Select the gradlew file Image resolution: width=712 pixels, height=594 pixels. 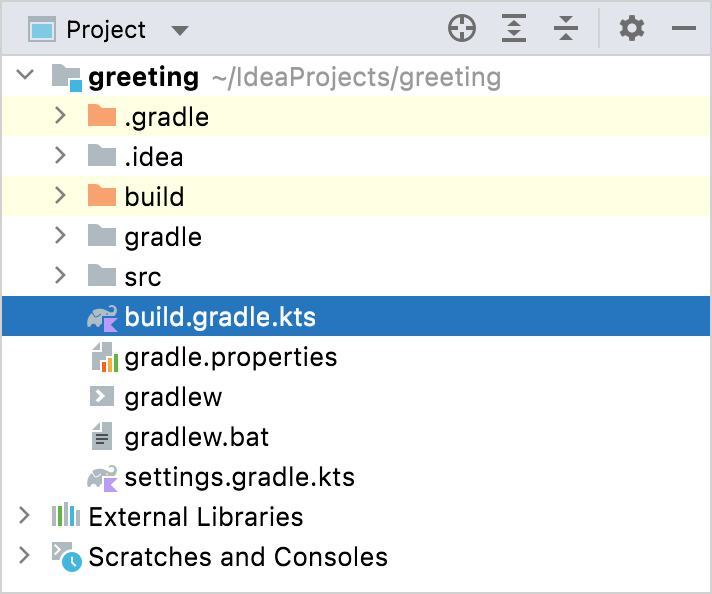pos(173,397)
